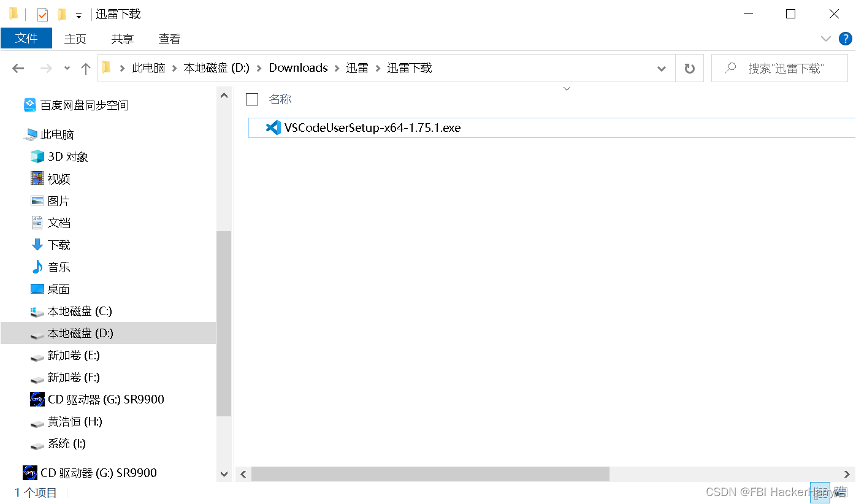Navigate to 迅雷 in the breadcrumb
The image size is (856, 504).
[x=357, y=68]
